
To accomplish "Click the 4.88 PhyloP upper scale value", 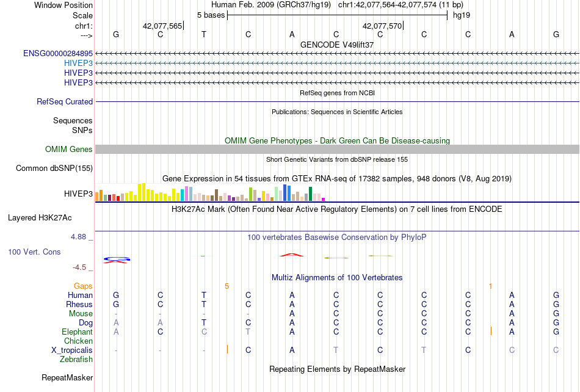I will 79,237.
